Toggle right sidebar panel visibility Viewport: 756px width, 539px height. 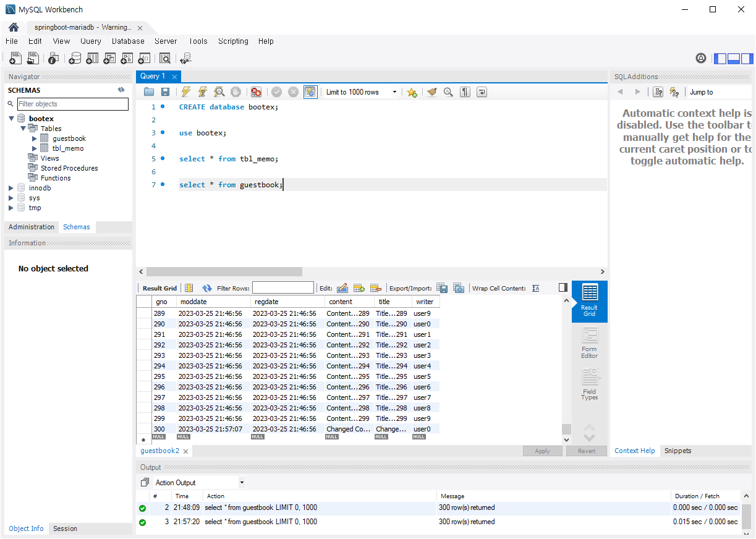[x=747, y=59]
